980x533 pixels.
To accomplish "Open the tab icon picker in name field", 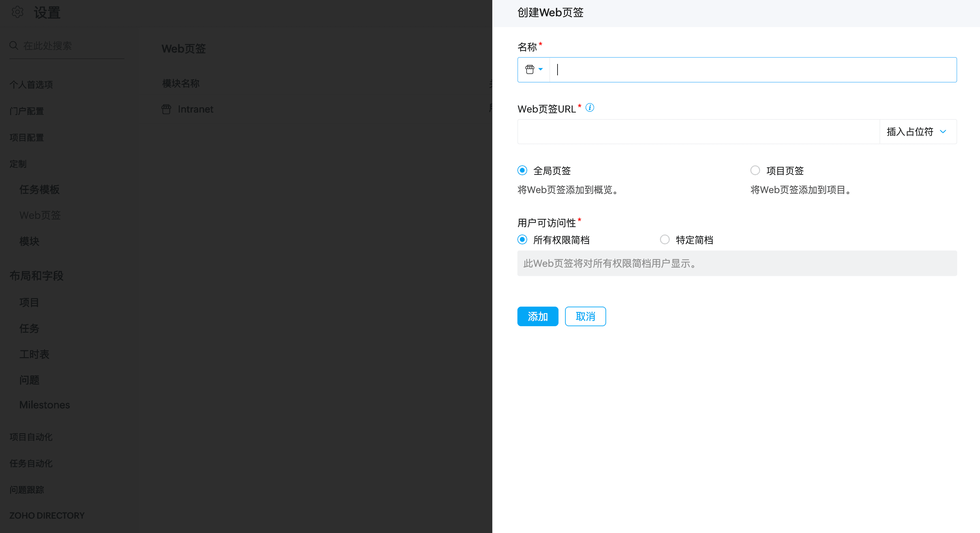I will click(529, 69).
